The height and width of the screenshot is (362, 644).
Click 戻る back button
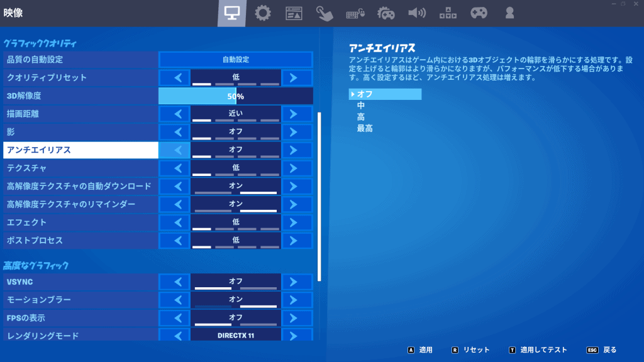[602, 349]
